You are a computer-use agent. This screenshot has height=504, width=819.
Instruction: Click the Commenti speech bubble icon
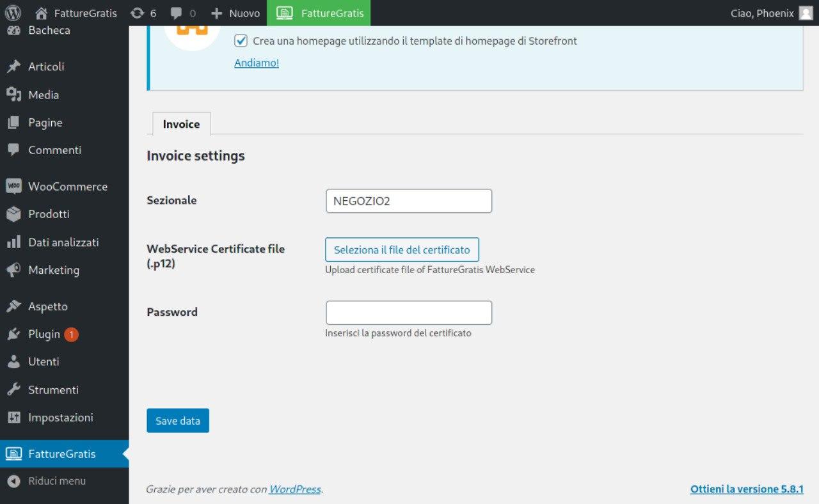coord(13,150)
